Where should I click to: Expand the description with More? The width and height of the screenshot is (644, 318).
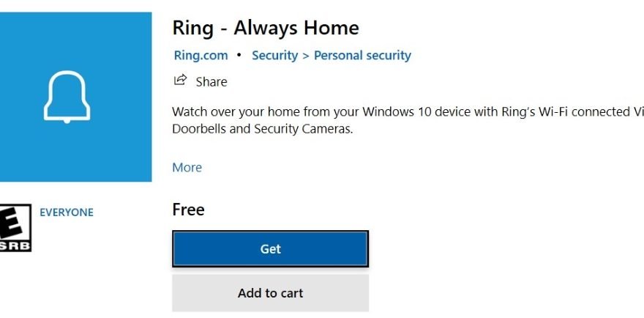tap(187, 167)
